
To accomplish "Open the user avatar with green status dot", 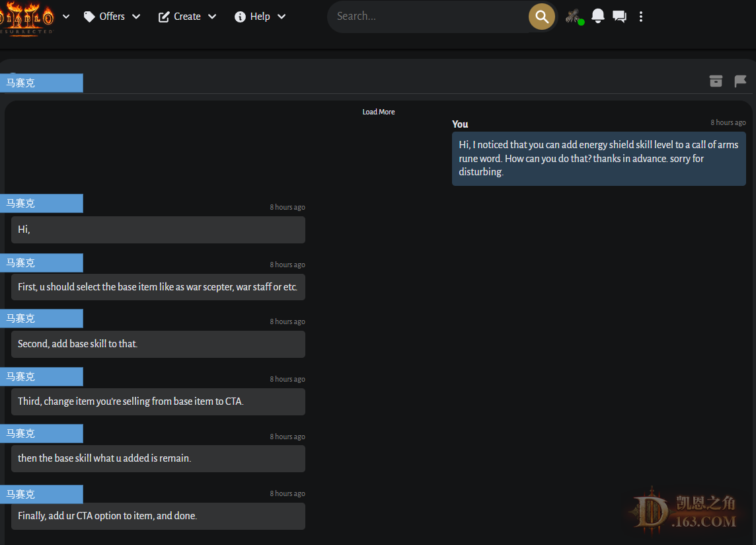I will tap(574, 17).
